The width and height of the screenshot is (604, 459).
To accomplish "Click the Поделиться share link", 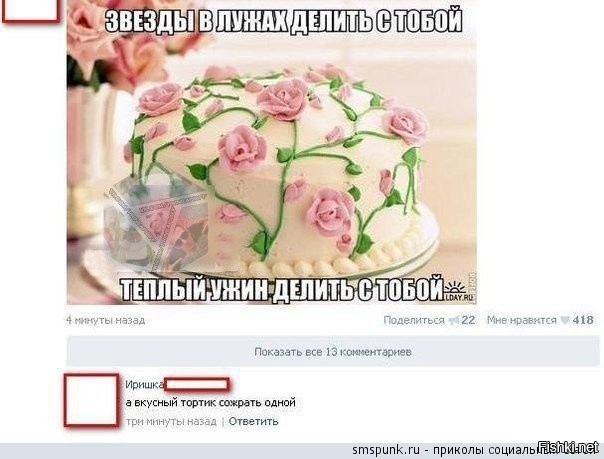I will (x=414, y=320).
